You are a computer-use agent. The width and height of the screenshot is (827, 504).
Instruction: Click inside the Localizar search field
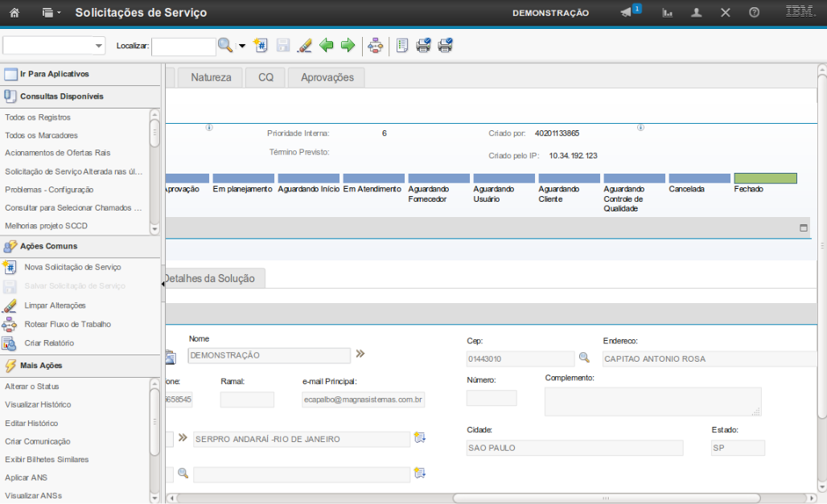183,47
